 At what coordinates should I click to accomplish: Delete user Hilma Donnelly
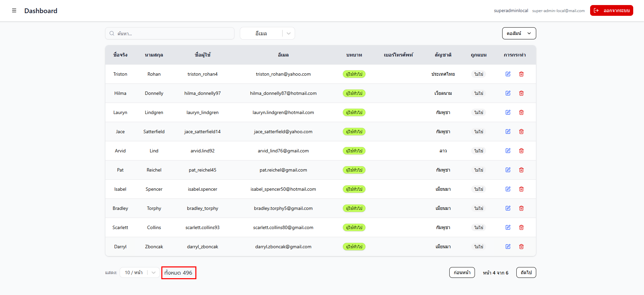click(x=521, y=93)
